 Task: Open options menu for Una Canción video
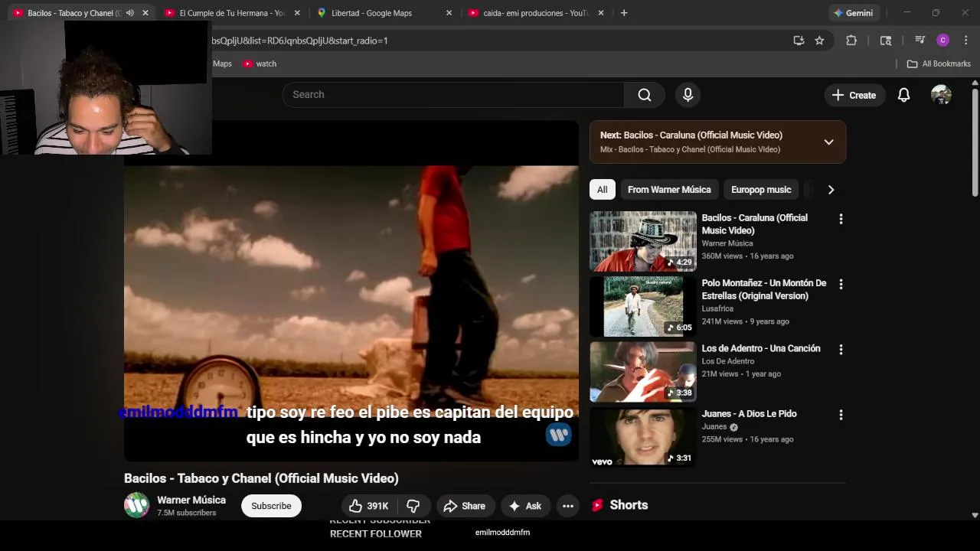pyautogui.click(x=841, y=350)
